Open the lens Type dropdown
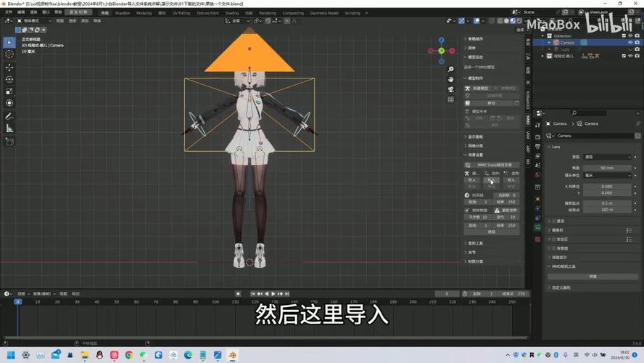The image size is (644, 363). point(607,157)
